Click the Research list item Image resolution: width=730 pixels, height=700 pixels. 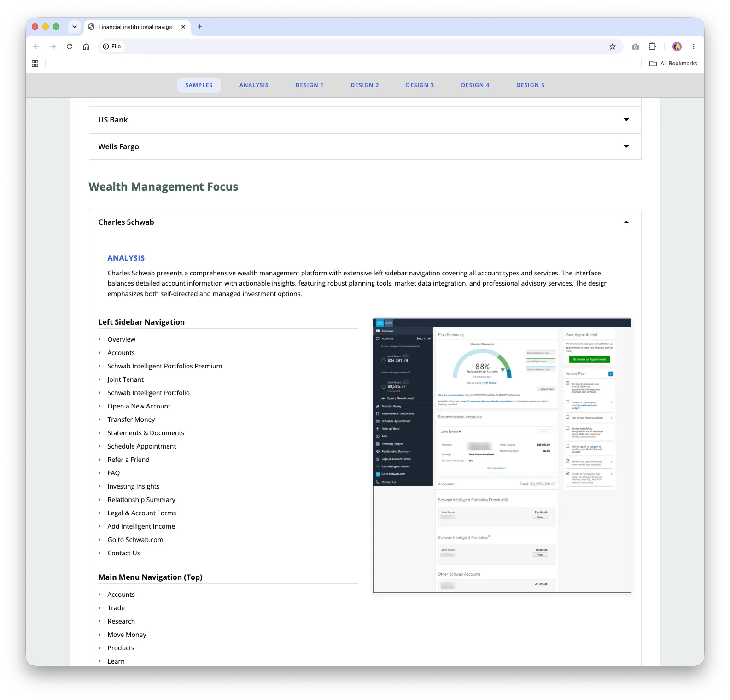click(121, 621)
